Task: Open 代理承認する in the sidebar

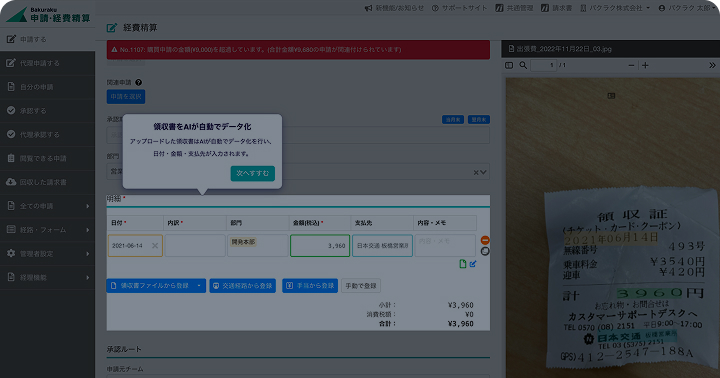Action: (x=47, y=135)
